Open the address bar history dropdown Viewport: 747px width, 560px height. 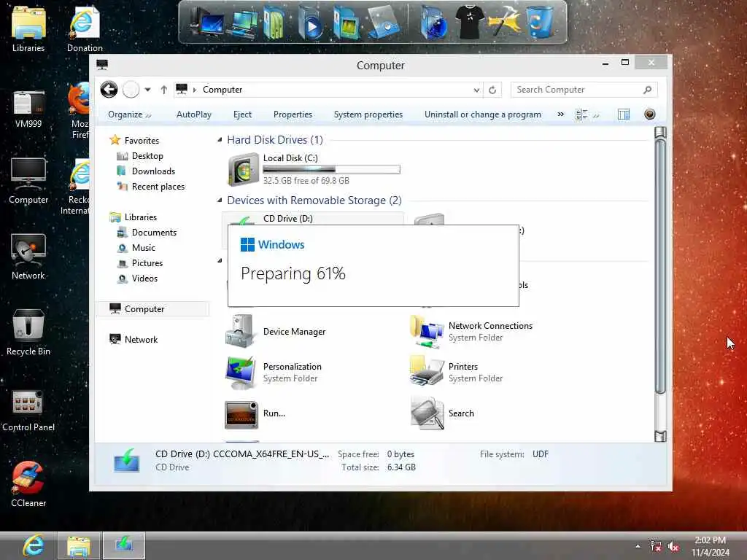pyautogui.click(x=476, y=90)
